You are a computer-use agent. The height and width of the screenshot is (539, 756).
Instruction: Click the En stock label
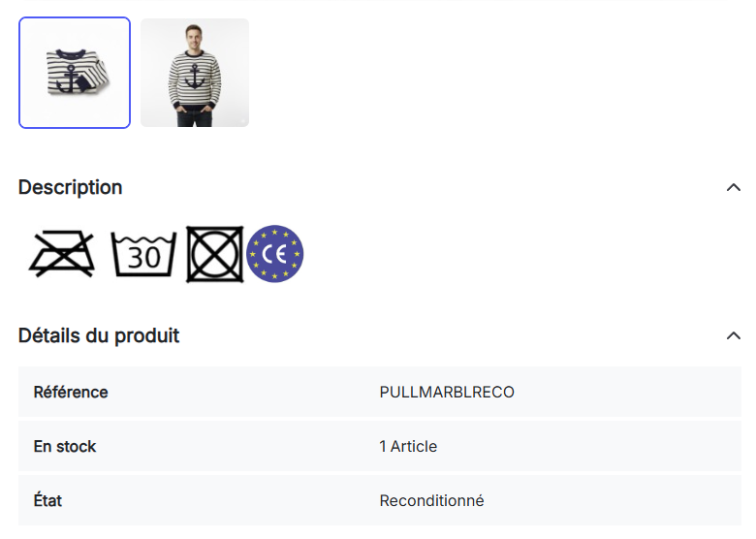65,447
